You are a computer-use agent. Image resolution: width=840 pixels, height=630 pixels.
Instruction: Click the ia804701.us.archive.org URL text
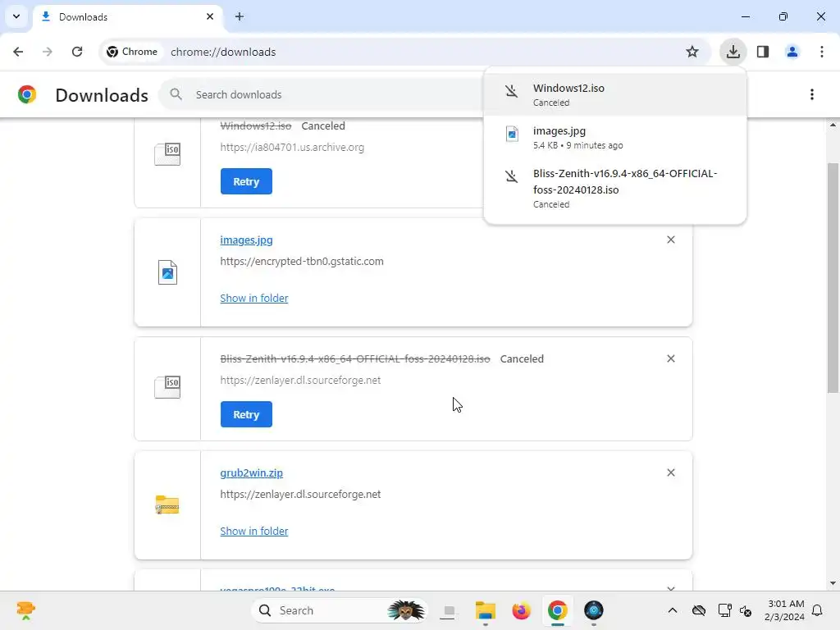click(292, 148)
